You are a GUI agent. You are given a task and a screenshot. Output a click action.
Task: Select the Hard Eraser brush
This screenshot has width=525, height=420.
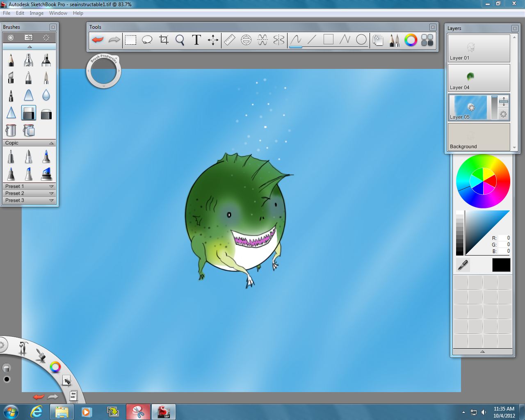click(28, 113)
